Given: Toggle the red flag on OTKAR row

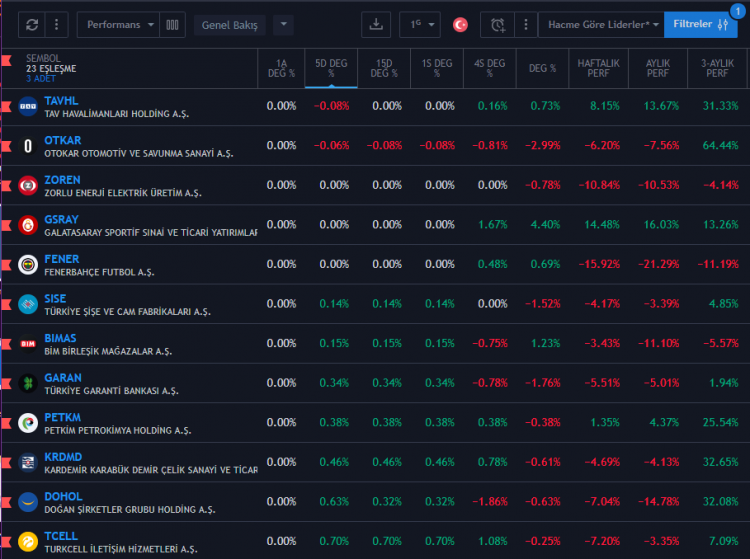Looking at the screenshot, I should (x=6, y=146).
